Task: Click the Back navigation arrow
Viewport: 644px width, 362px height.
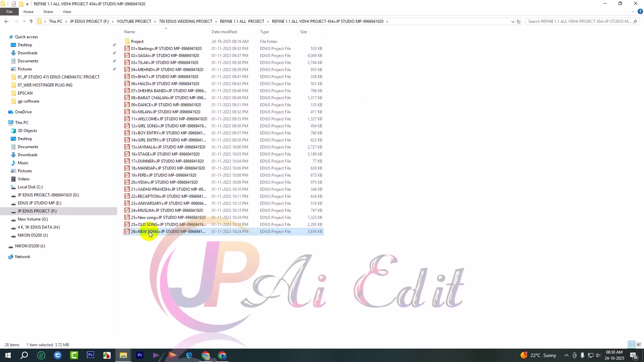Action: (x=6, y=21)
